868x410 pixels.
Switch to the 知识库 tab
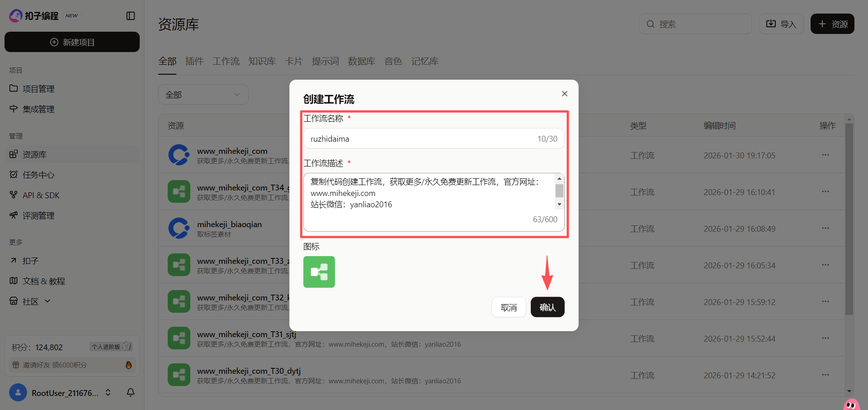pyautogui.click(x=262, y=61)
